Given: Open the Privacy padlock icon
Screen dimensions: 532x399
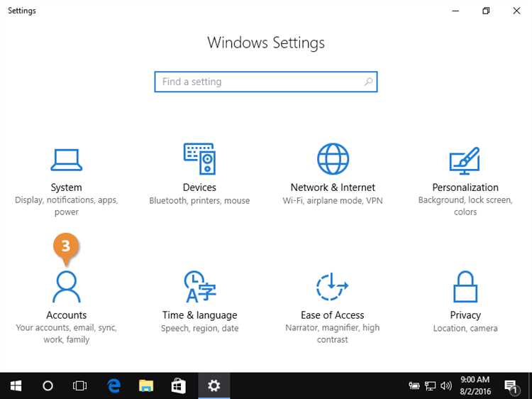Looking at the screenshot, I should tap(465, 287).
